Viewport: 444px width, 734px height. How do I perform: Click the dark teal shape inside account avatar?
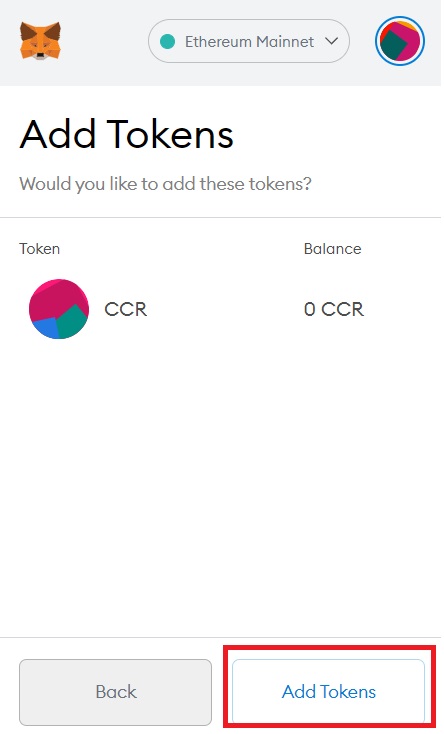[x=392, y=46]
